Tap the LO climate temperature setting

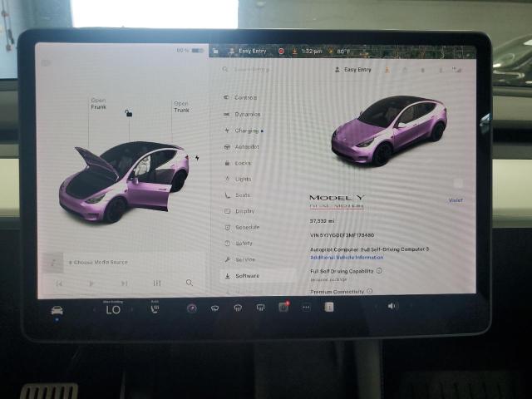113,309
